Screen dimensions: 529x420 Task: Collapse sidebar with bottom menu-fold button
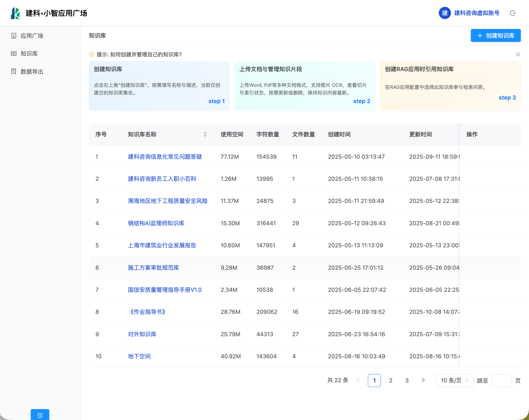[40, 415]
